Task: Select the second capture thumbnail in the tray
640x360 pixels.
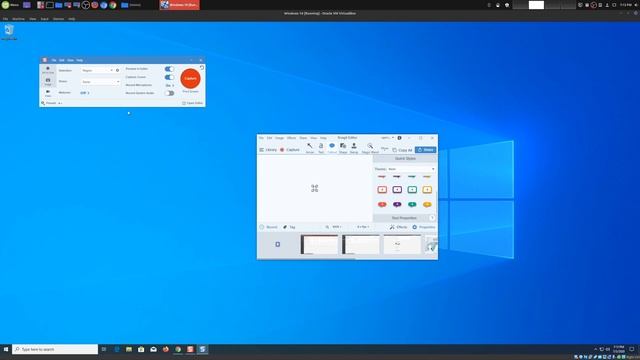Action: click(361, 244)
